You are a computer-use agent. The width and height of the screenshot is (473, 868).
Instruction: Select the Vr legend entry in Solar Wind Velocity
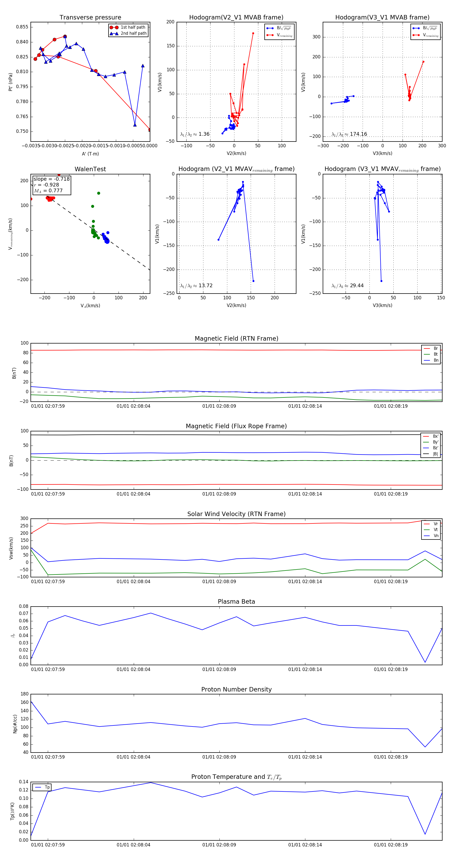(x=431, y=524)
